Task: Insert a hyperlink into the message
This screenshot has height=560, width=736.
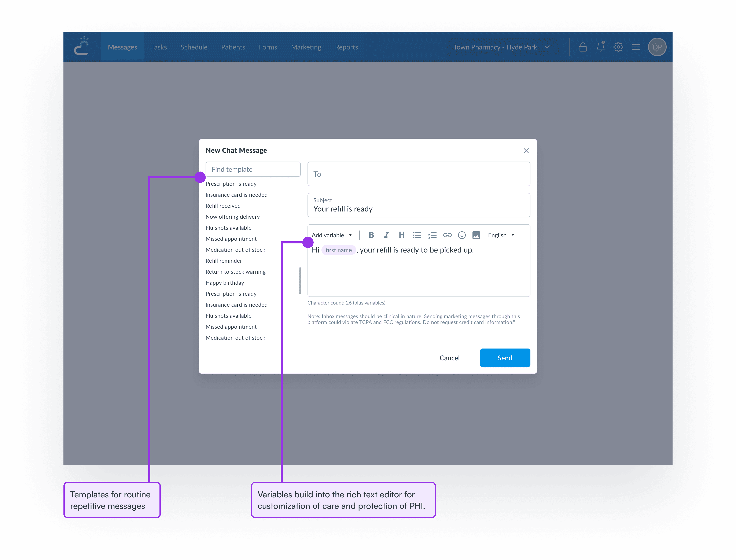Action: click(447, 235)
